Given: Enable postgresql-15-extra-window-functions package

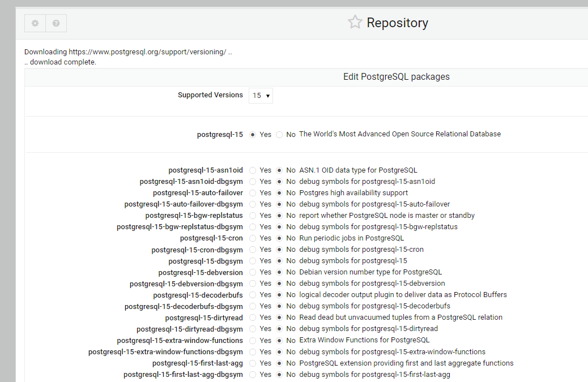Looking at the screenshot, I should (x=252, y=340).
